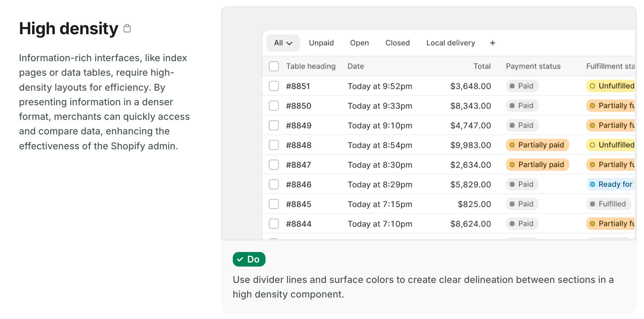Click the Fulfilled badge on order #8845
Screen dimensions: 644x319
click(x=608, y=204)
